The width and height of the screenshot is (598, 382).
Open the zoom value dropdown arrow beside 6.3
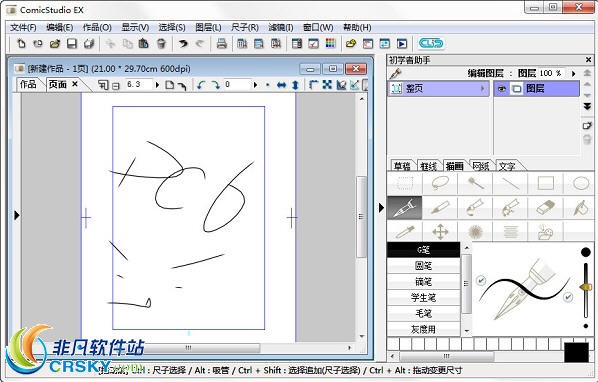click(x=157, y=85)
